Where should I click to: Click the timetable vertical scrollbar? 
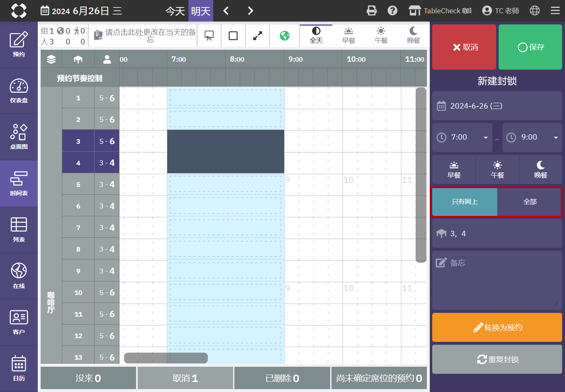coord(421,174)
